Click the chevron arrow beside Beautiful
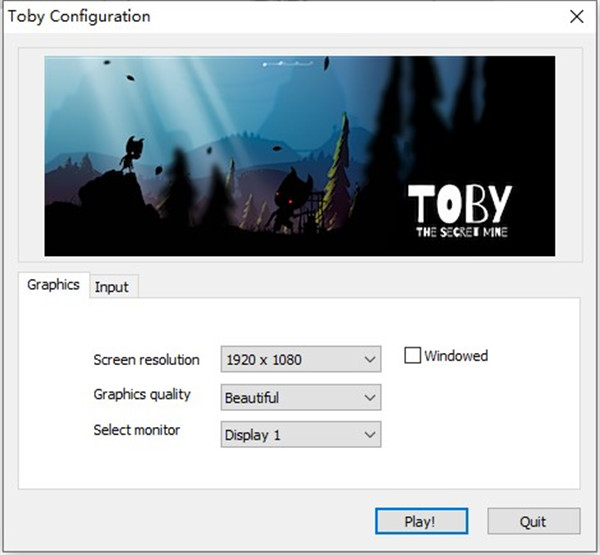The height and width of the screenshot is (555, 600). [x=370, y=397]
